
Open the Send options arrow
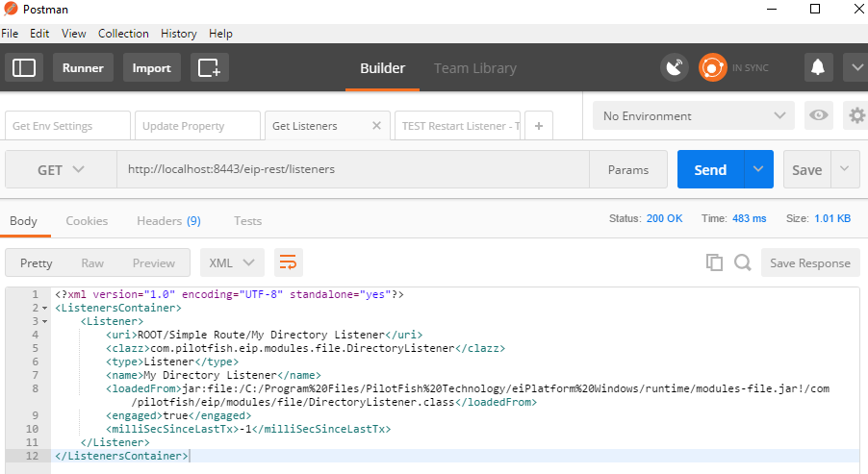(758, 169)
